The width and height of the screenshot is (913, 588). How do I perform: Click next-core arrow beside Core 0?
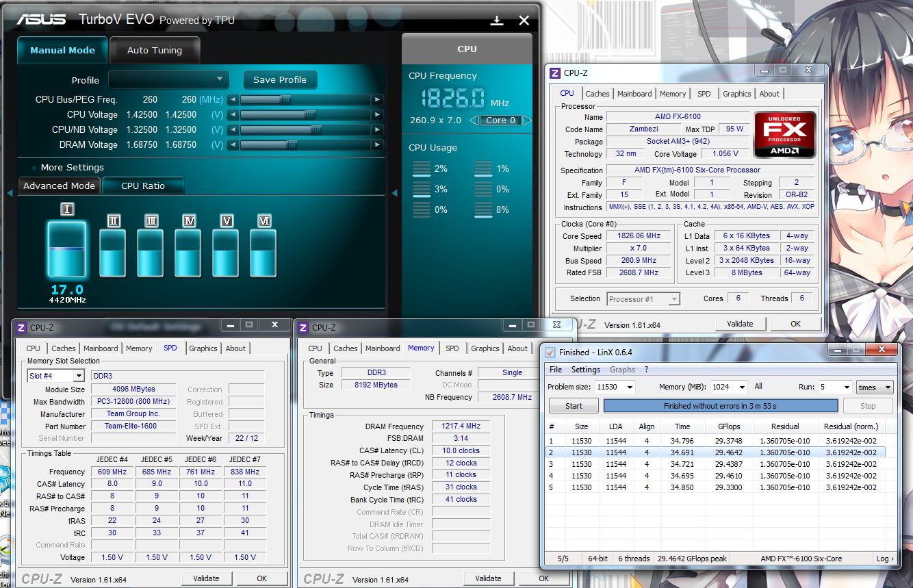tap(527, 120)
